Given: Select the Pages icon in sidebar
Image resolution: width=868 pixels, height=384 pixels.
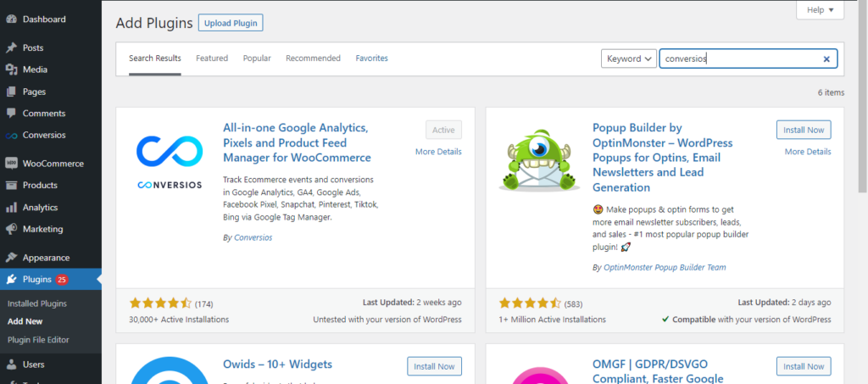Looking at the screenshot, I should click(x=11, y=92).
